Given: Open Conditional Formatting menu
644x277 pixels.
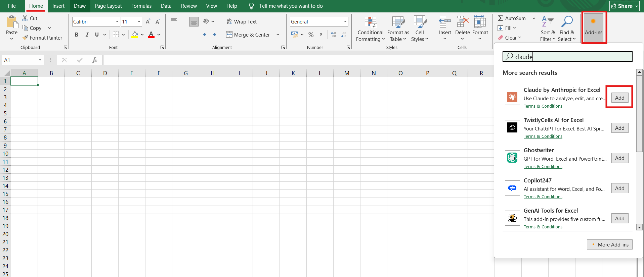Looking at the screenshot, I should click(371, 29).
